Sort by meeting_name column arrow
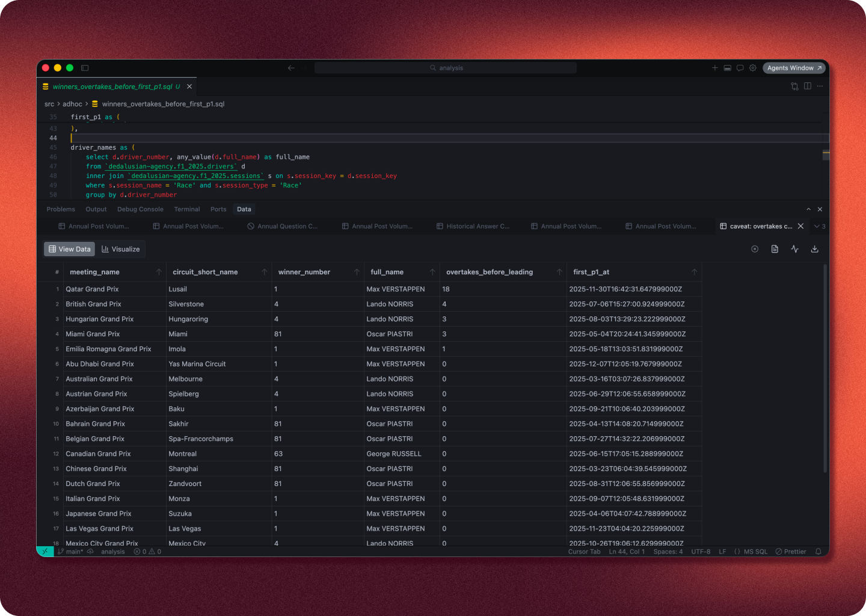Image resolution: width=866 pixels, height=616 pixels. coord(159,272)
